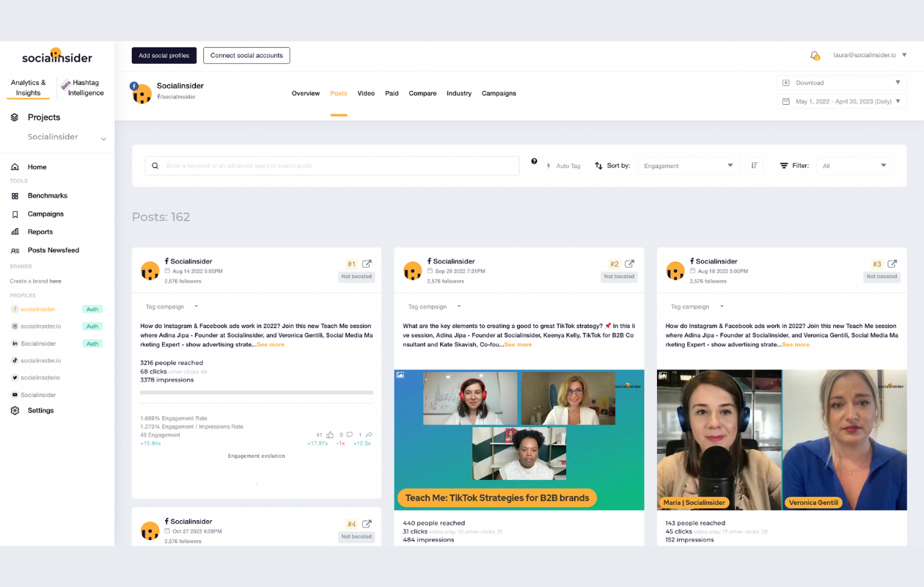Select the Posts tab

pos(339,94)
